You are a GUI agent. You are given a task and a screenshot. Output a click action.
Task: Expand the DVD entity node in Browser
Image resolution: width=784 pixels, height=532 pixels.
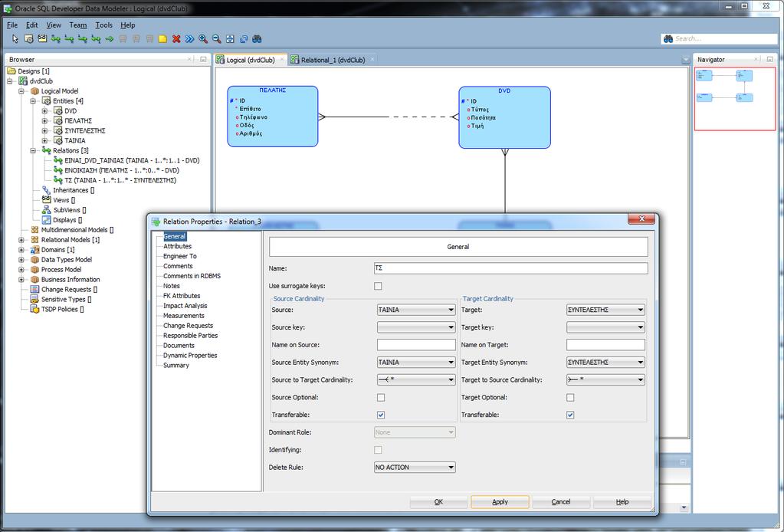click(x=45, y=111)
